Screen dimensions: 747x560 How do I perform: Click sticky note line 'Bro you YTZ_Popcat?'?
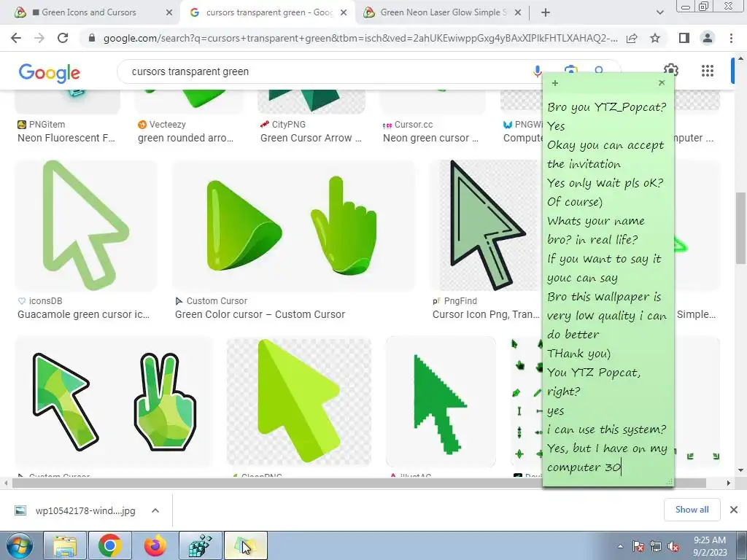pyautogui.click(x=606, y=106)
